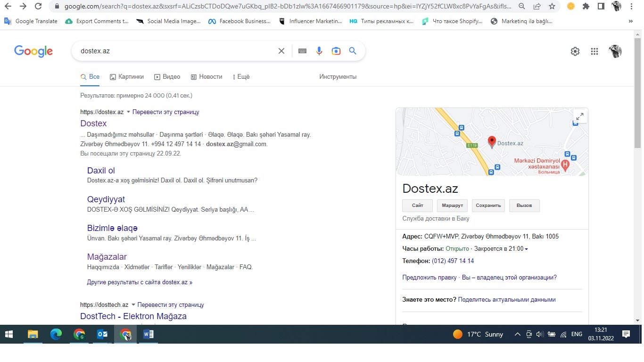
Task: Reload the page with the refresh icon
Action: pos(39,7)
